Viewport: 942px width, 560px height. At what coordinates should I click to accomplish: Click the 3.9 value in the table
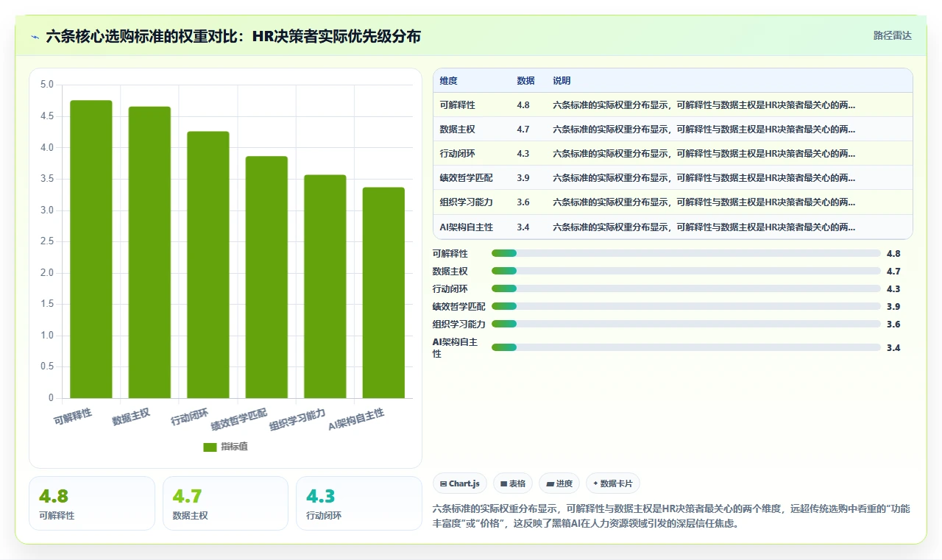[x=523, y=178]
